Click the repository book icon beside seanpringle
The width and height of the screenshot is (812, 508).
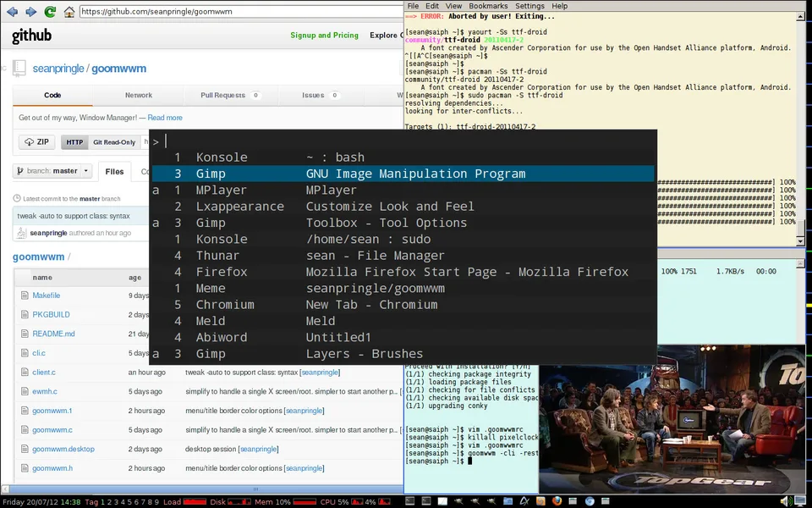click(19, 69)
